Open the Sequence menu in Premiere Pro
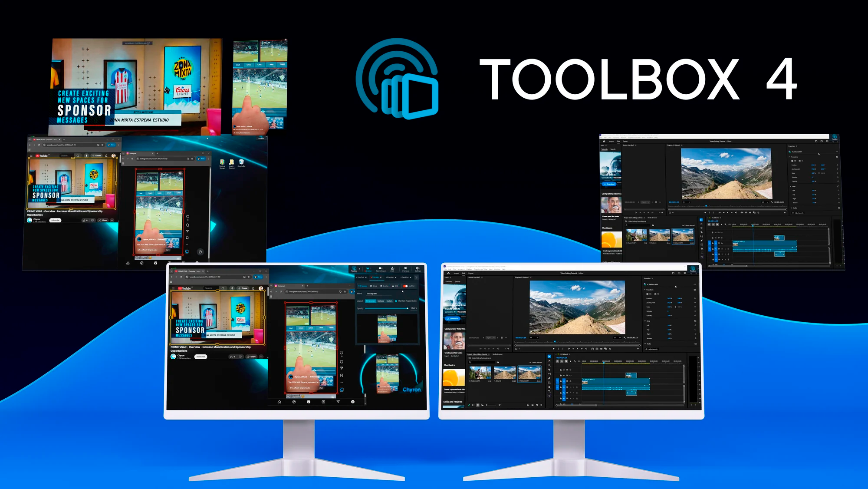 tap(460, 269)
